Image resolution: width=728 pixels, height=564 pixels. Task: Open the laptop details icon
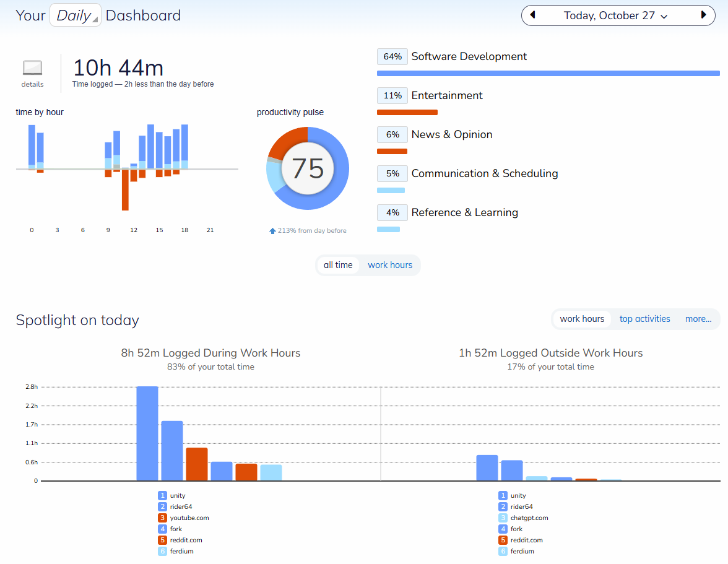click(x=32, y=68)
